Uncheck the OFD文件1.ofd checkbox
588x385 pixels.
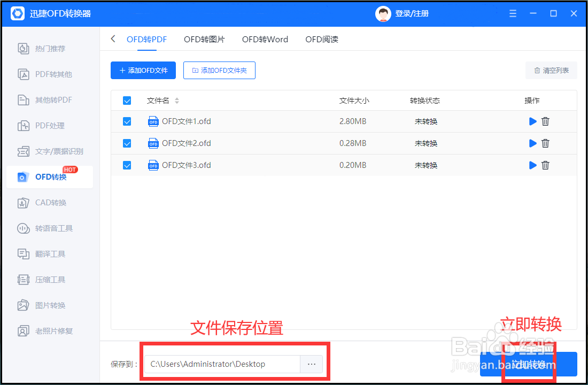[x=127, y=121]
